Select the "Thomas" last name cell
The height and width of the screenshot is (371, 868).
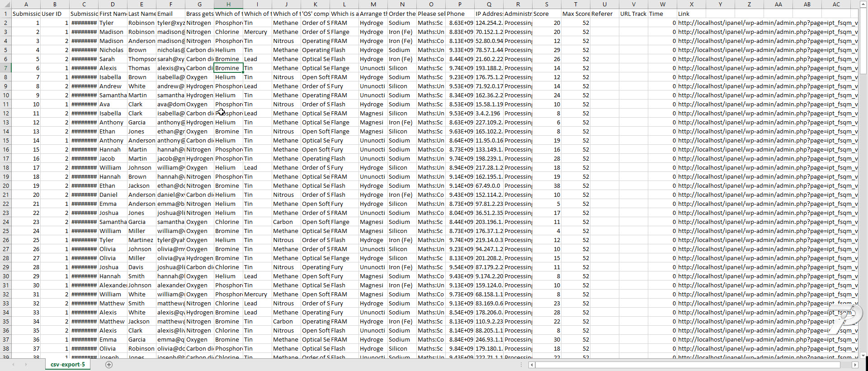tap(142, 68)
